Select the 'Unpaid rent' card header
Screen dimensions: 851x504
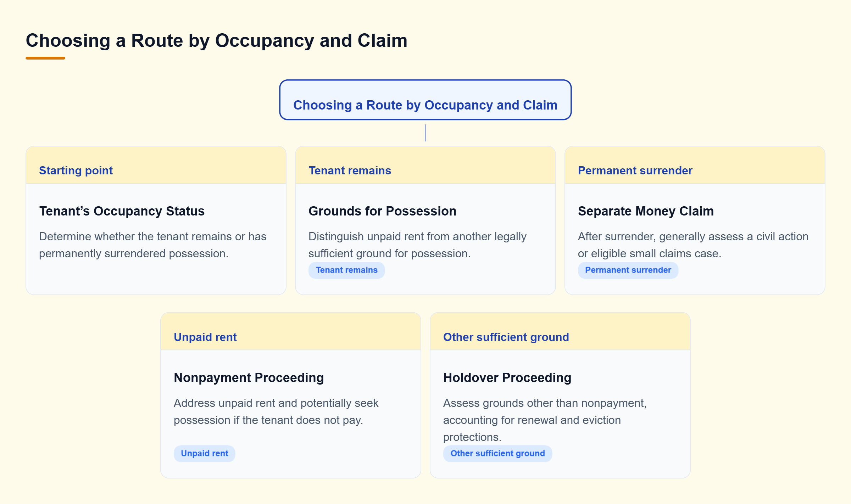tap(291, 332)
